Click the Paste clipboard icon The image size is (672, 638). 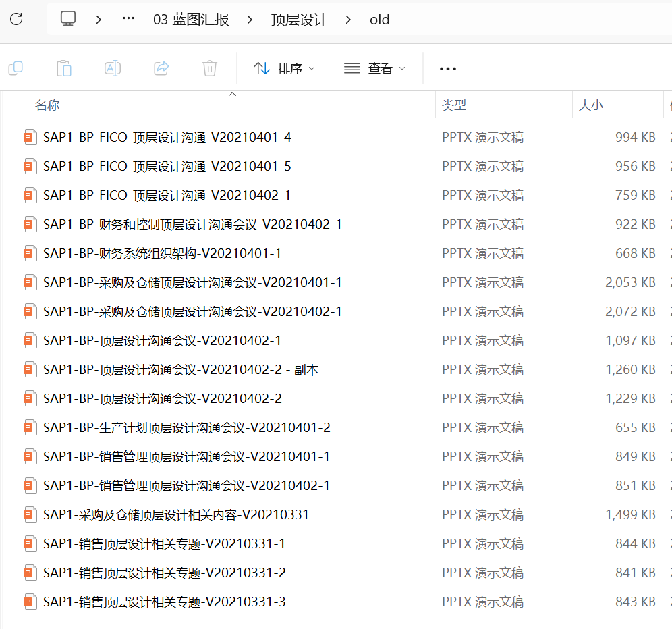click(x=64, y=68)
